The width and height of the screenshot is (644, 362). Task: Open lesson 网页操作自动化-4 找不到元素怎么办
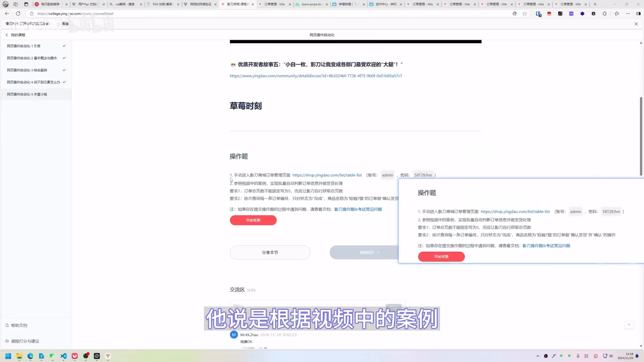point(36,82)
